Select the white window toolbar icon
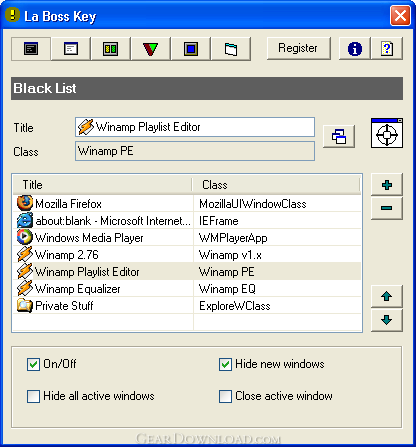The width and height of the screenshot is (416, 447). point(71,49)
